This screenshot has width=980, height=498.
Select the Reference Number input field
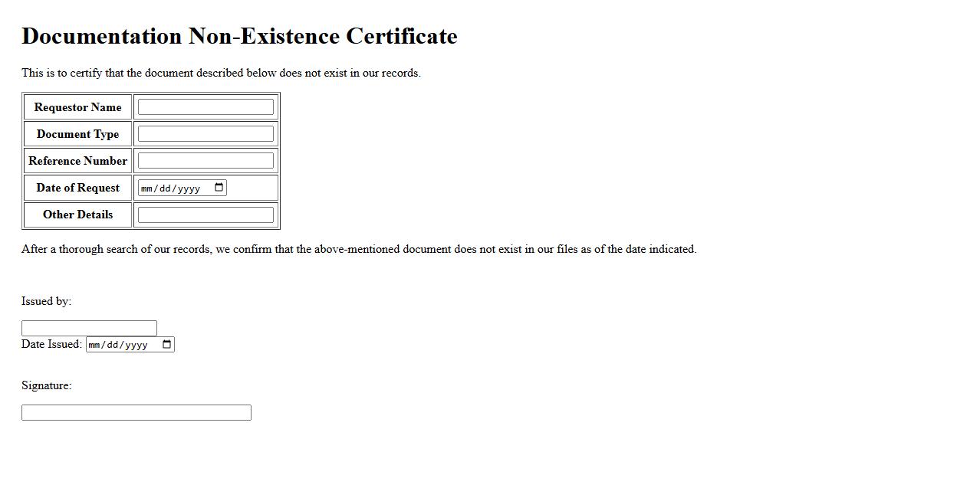tap(206, 161)
